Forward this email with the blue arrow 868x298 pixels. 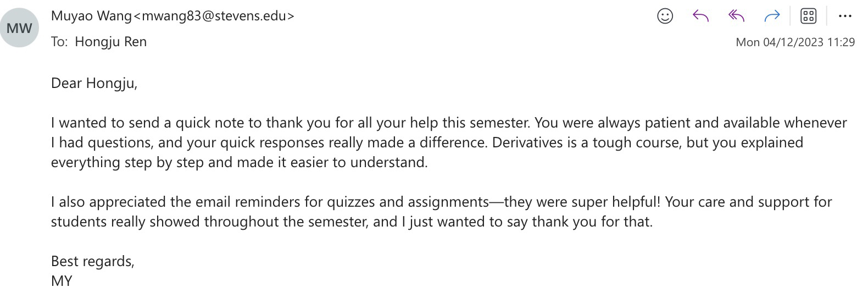coord(772,16)
